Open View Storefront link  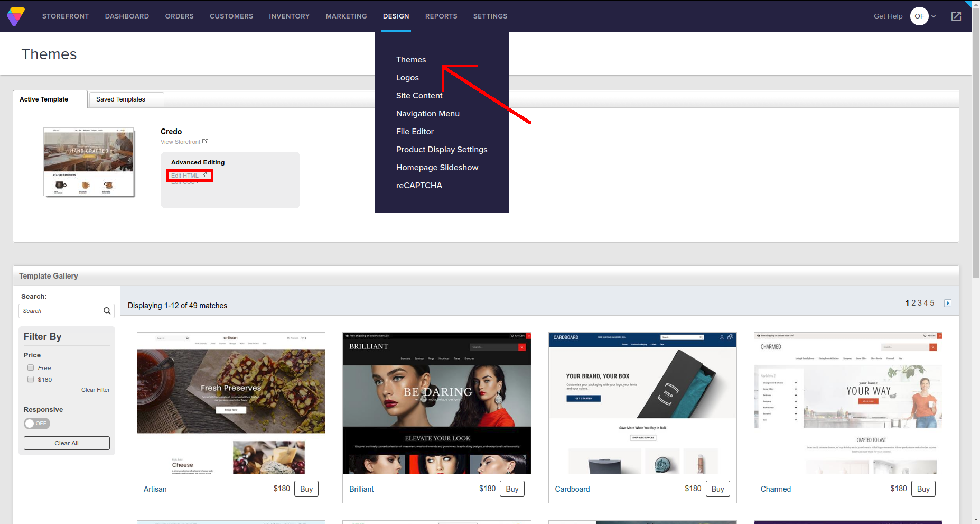(184, 142)
